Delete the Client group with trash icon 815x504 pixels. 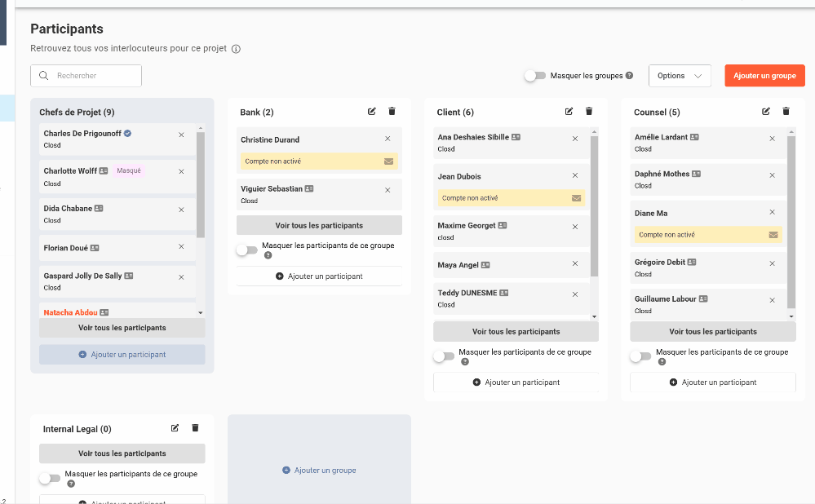click(589, 112)
